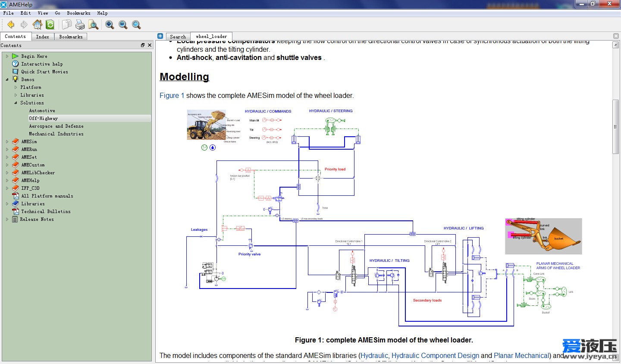
Task: Expand the AMEHelp tree node
Action: [x=7, y=180]
